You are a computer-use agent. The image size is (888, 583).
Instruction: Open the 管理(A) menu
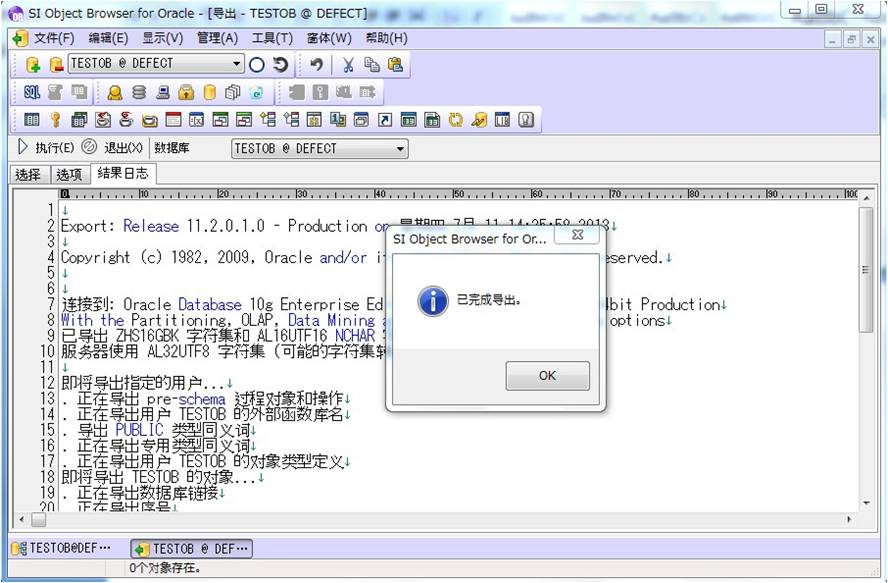tap(217, 38)
